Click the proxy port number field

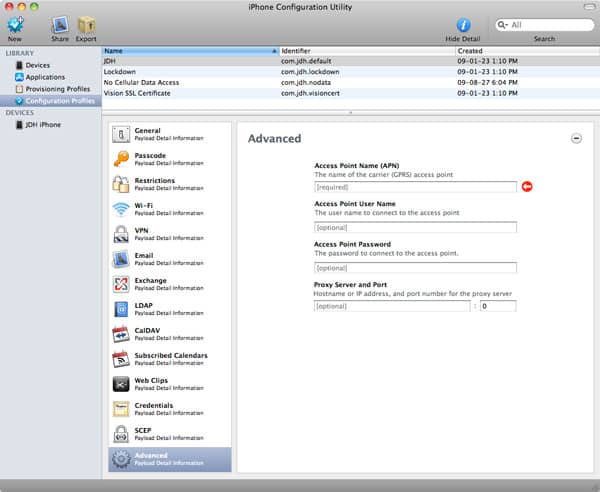(x=497, y=306)
